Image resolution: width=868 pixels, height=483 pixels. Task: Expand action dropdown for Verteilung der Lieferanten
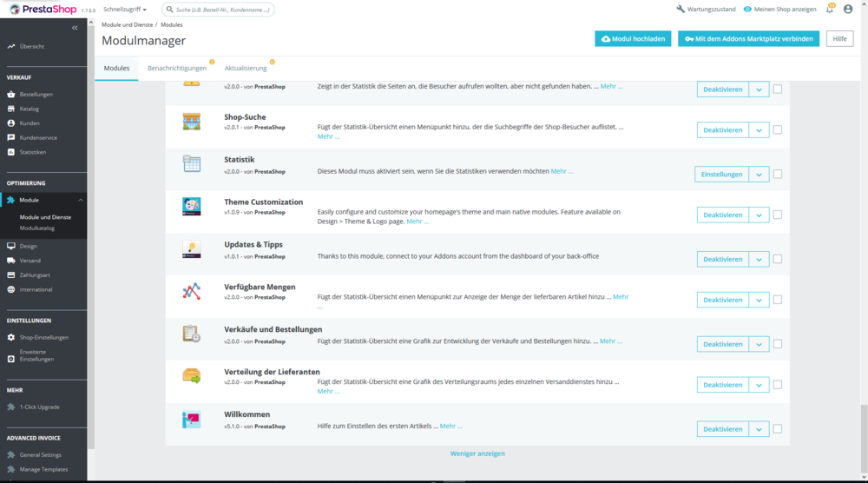click(x=759, y=385)
